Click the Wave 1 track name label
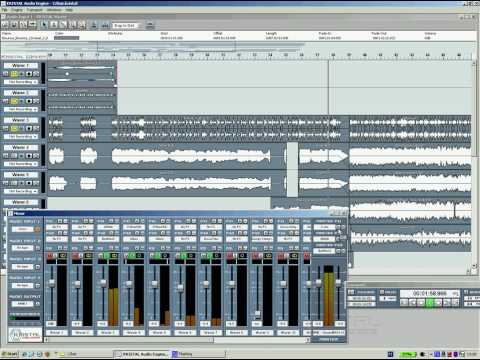The image size is (480, 360). pyautogui.click(x=21, y=65)
